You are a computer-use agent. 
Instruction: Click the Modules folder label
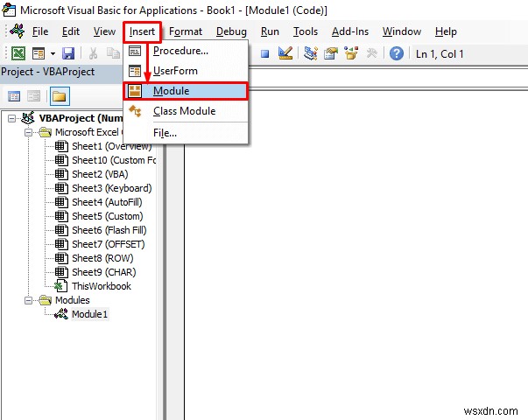point(73,300)
